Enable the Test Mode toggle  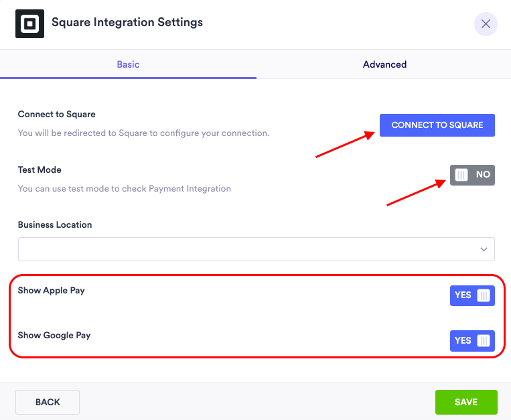472,175
